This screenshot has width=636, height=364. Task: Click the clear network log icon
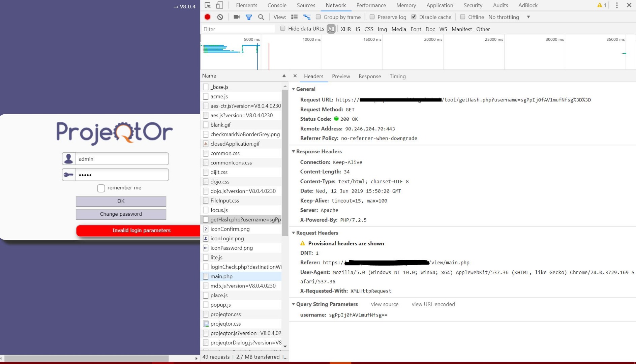(220, 17)
